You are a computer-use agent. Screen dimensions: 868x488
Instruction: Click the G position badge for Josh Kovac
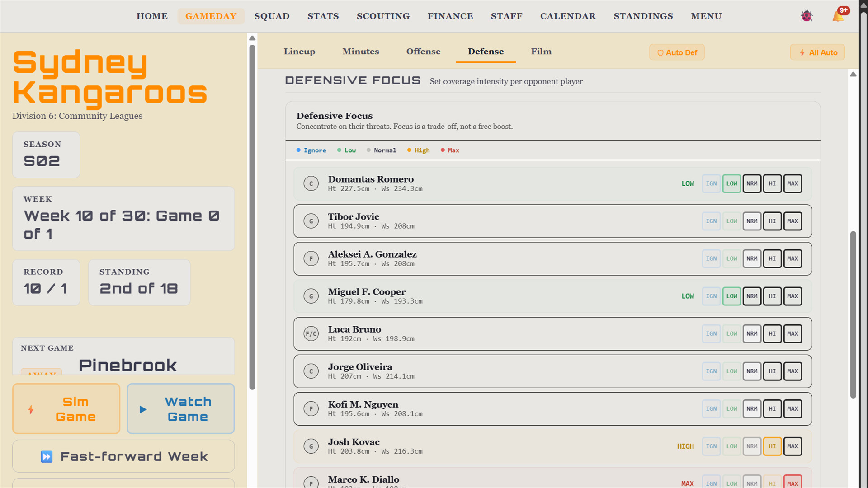[x=311, y=446]
